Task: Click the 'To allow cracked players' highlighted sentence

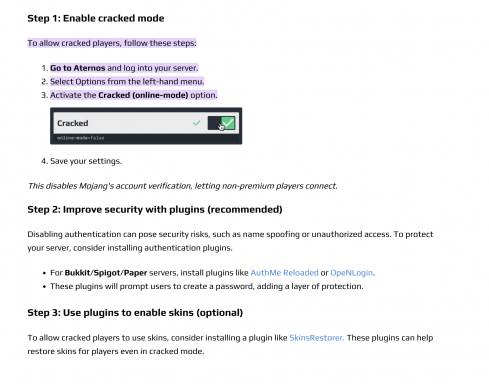Action: tap(112, 43)
